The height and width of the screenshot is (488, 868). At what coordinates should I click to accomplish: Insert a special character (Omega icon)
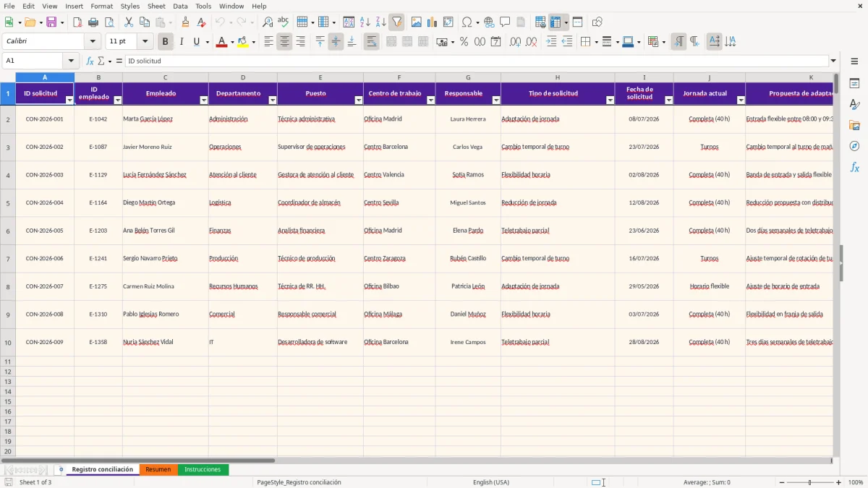pyautogui.click(x=467, y=22)
